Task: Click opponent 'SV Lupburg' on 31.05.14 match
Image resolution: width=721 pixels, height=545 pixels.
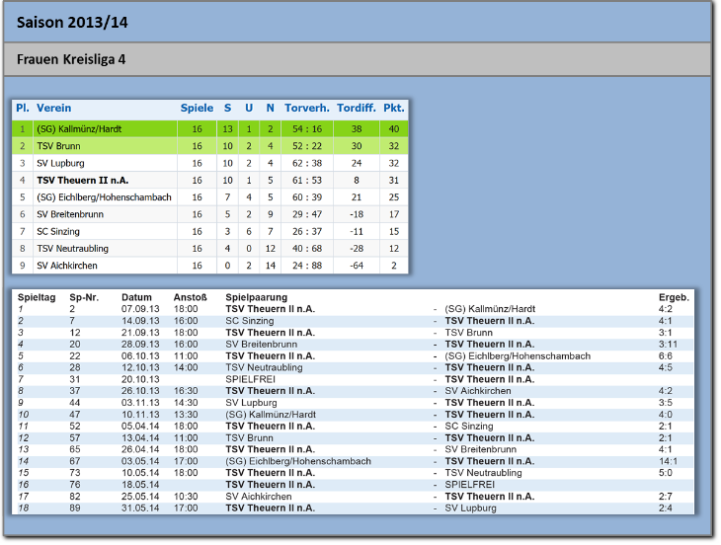Action: pyautogui.click(x=470, y=508)
